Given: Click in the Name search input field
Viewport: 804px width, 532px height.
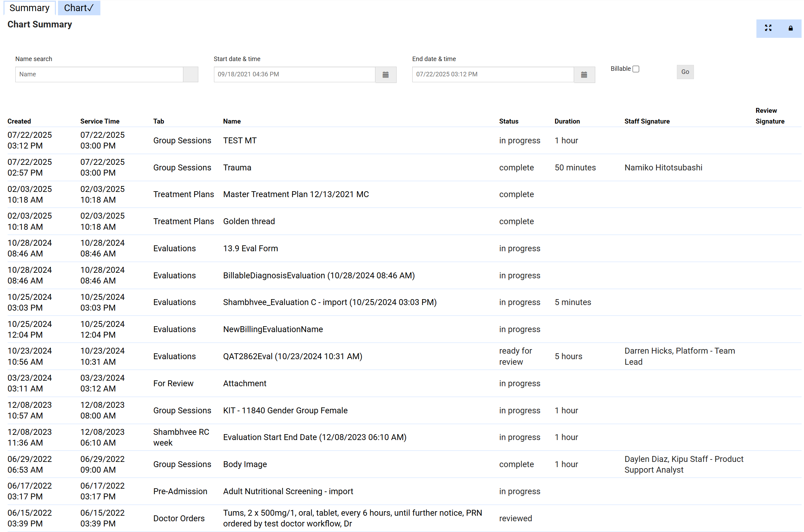Looking at the screenshot, I should (99, 74).
